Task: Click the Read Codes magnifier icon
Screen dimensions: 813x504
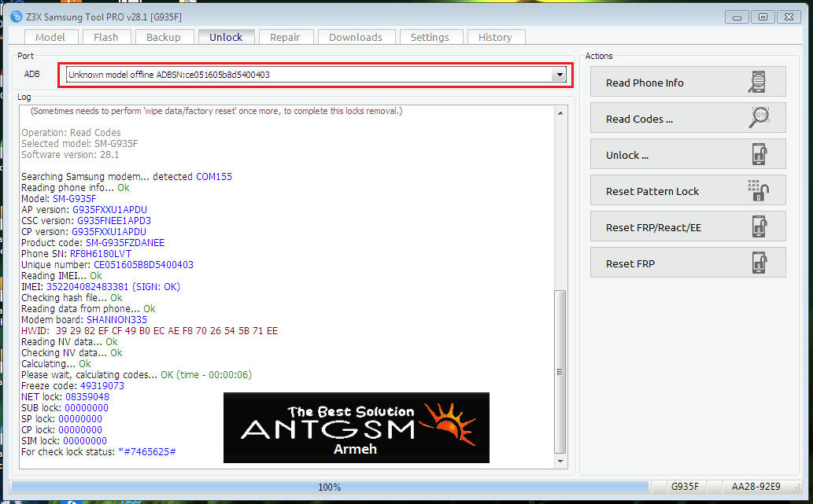Action: (x=759, y=118)
